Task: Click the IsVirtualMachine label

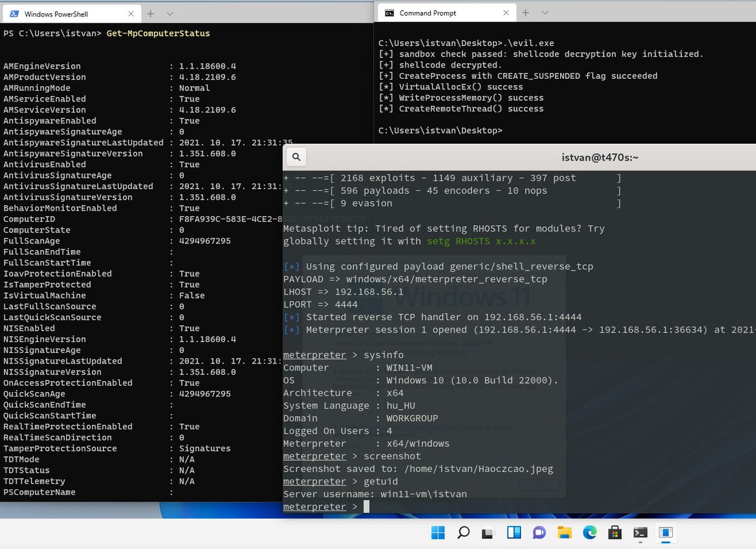Action: [45, 296]
